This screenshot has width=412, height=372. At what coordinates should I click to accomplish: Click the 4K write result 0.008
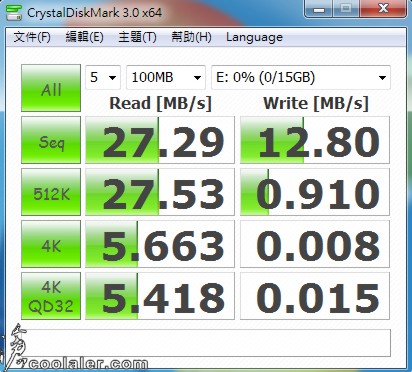pos(315,244)
